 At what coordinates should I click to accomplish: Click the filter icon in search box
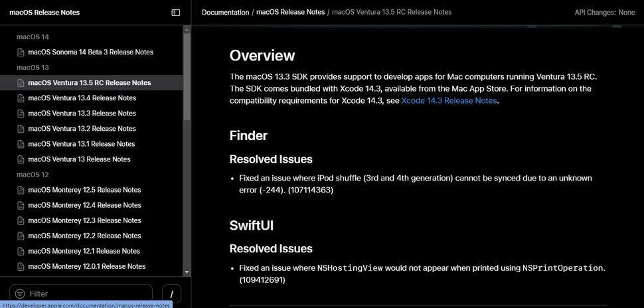[x=20, y=293]
